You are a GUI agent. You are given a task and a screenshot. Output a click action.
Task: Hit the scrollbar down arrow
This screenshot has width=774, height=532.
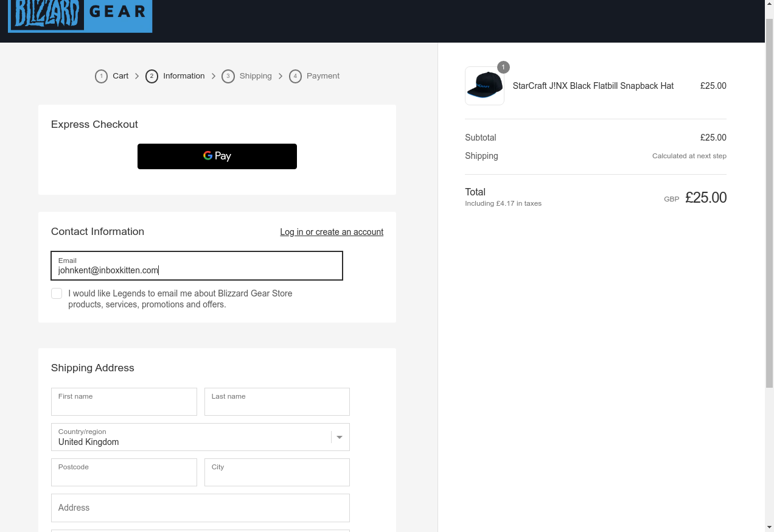(x=769, y=527)
